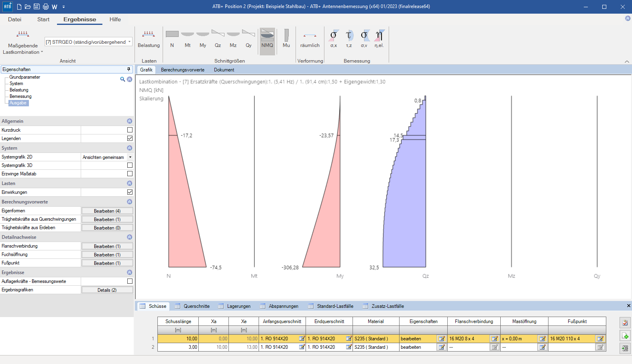
Task: Open the help icon at top right
Action: (x=628, y=18)
